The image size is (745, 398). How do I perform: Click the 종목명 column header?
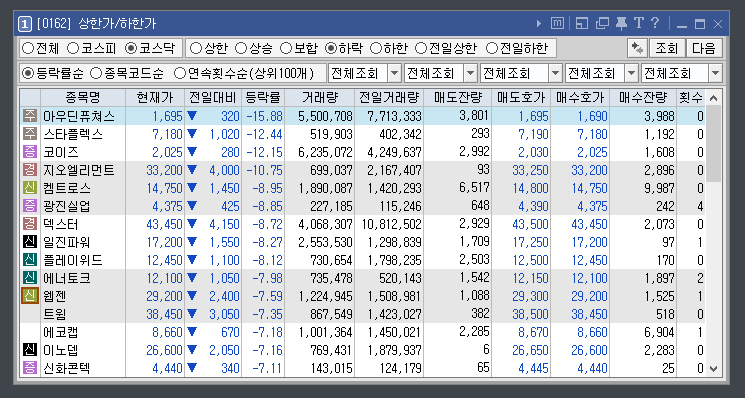point(83,98)
